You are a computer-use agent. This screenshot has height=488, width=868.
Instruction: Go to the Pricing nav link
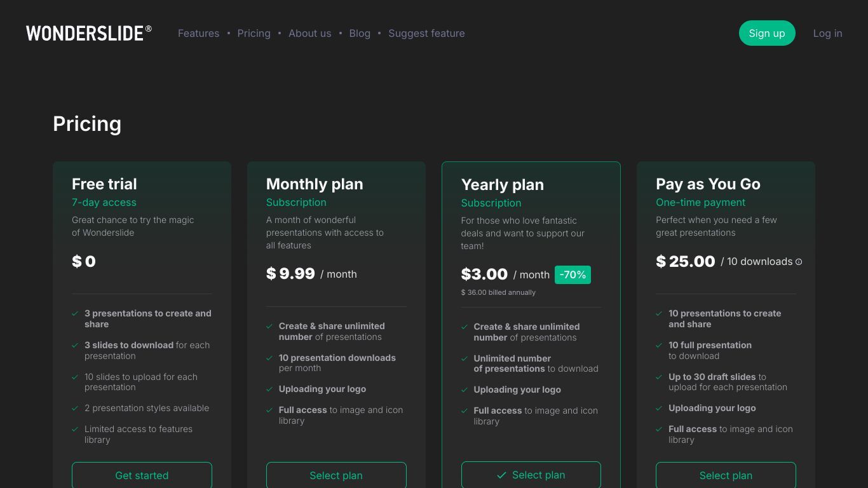(x=254, y=33)
